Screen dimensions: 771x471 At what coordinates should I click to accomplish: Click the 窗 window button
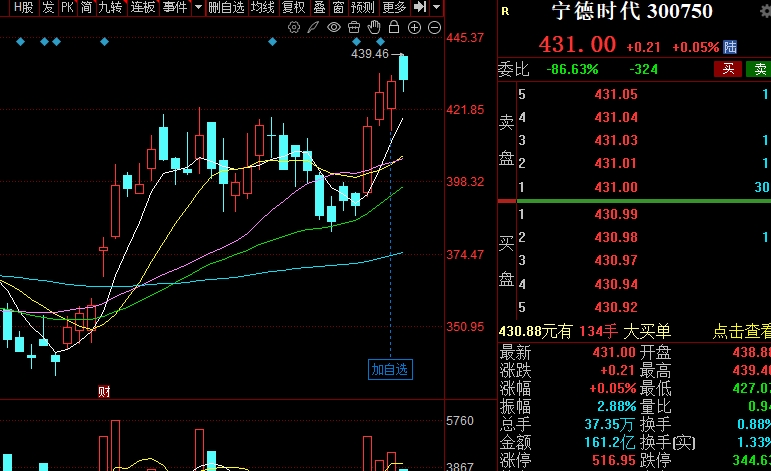click(338, 7)
